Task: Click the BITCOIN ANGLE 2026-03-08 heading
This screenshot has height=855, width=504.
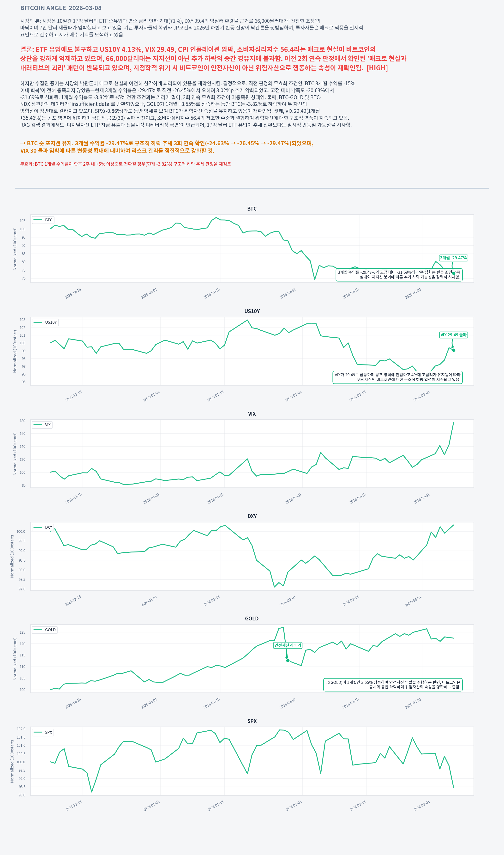Action: point(61,8)
